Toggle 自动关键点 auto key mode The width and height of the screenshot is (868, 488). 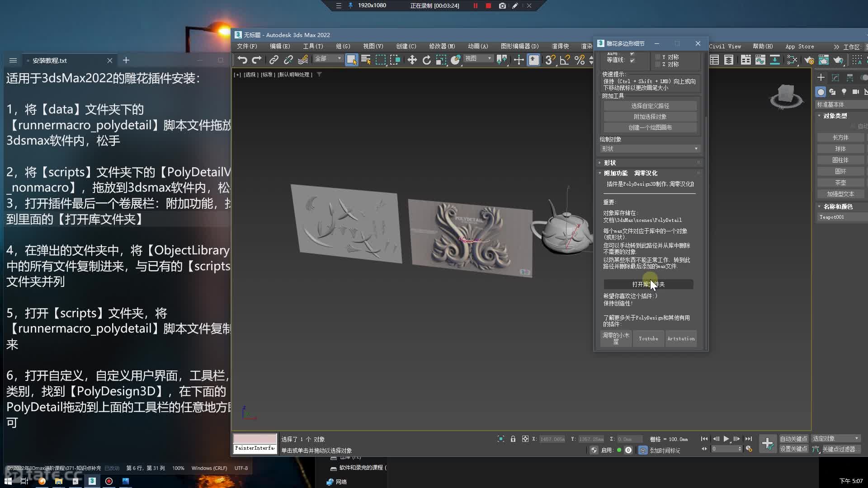(x=793, y=439)
